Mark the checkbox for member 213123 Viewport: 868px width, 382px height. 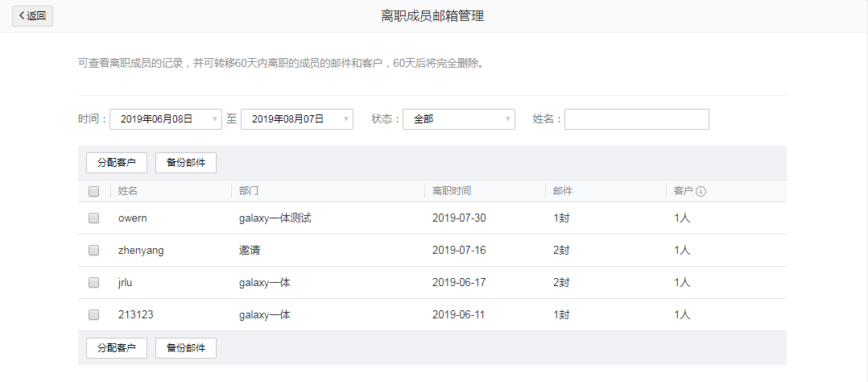point(93,315)
